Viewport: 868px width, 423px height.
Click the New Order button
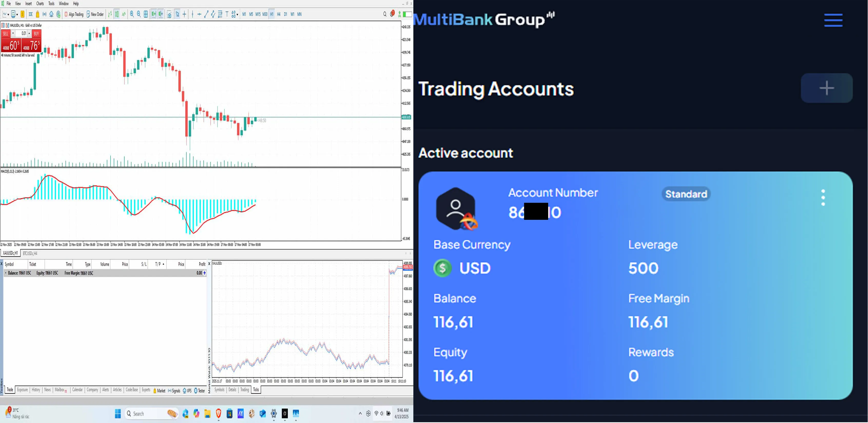[95, 14]
